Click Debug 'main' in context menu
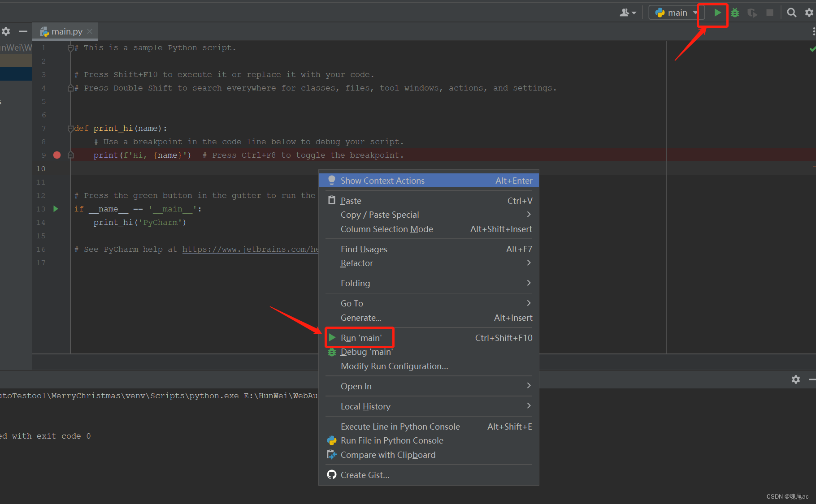The image size is (816, 504). pyautogui.click(x=429, y=352)
